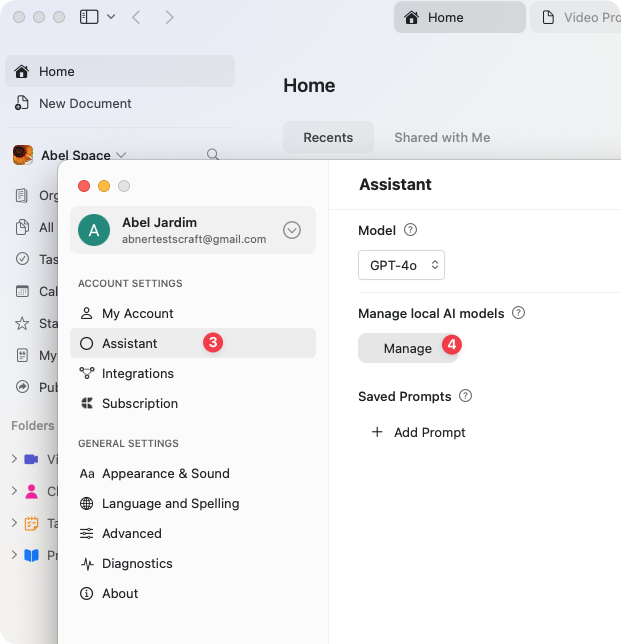This screenshot has width=621, height=644.
Task: Click the search magnifier next to Abel Space
Action: (213, 154)
